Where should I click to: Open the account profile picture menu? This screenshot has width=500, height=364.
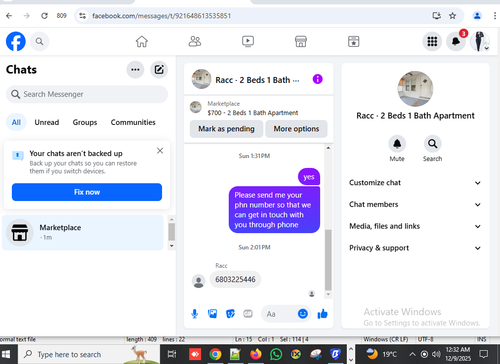pos(479,41)
